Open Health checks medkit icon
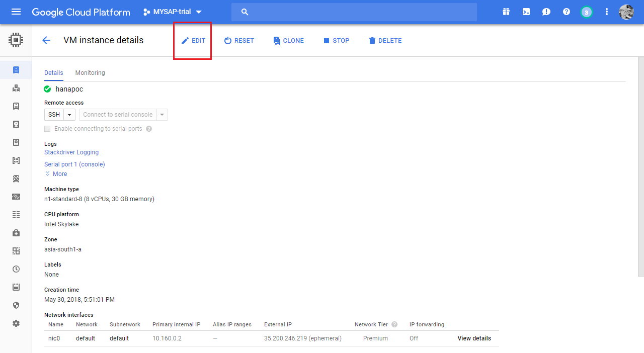Screen dimensions: 644x353 [x=16, y=233]
